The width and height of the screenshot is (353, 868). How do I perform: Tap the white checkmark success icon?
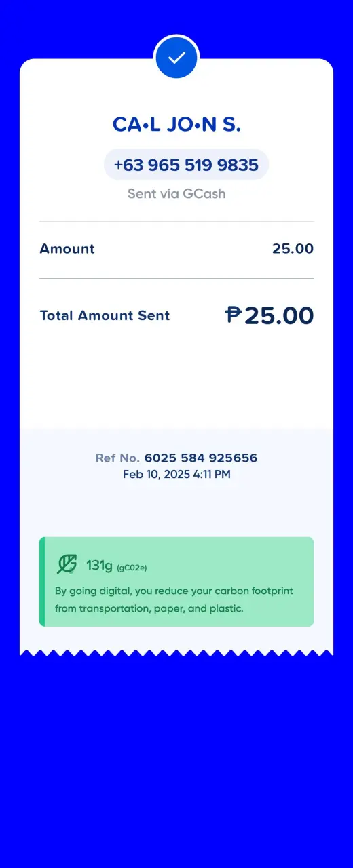176,58
